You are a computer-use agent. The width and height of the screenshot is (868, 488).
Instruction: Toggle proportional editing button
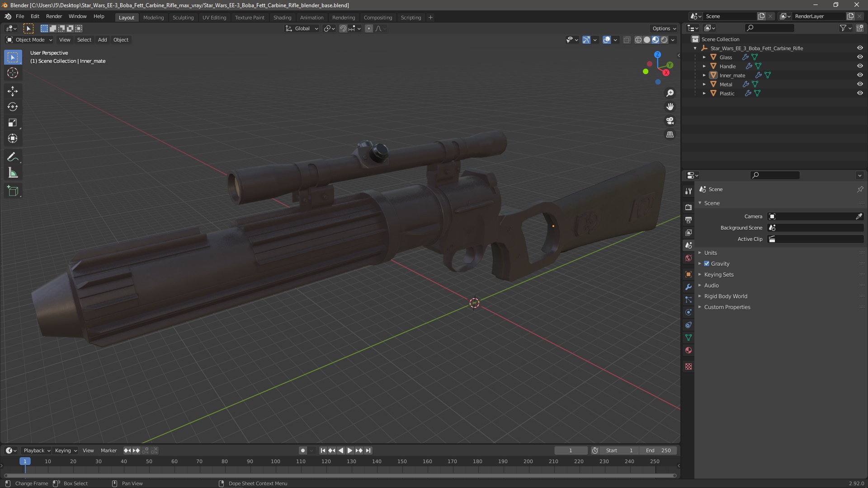tap(369, 28)
